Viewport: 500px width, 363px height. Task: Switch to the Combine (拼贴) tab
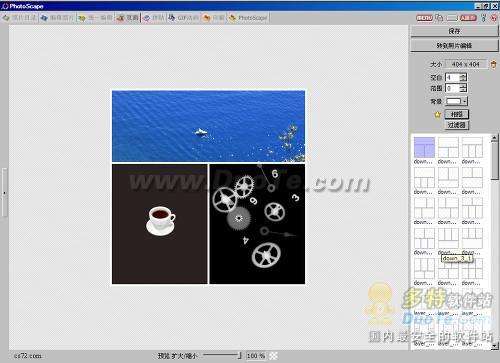point(154,18)
